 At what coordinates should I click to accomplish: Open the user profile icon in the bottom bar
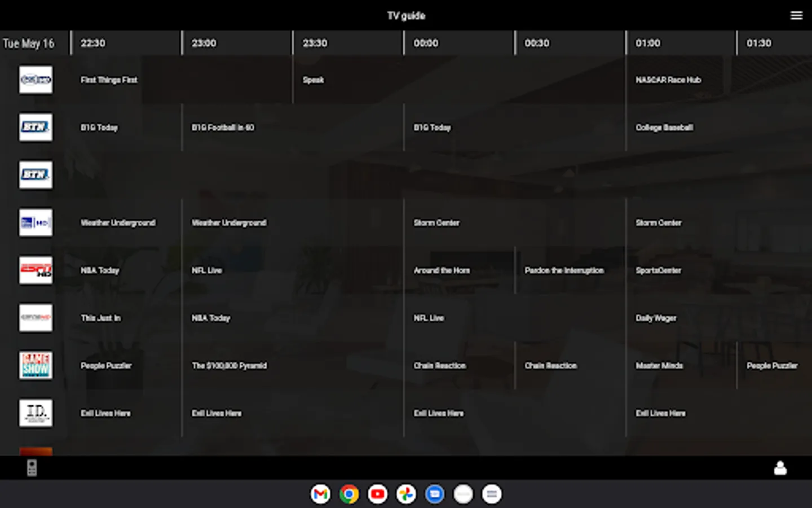point(780,468)
